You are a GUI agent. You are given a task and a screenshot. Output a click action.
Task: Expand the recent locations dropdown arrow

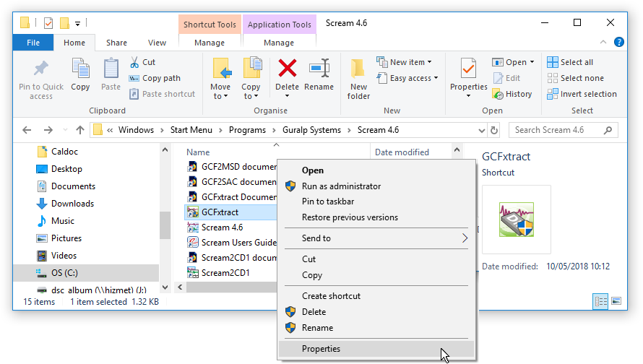65,130
